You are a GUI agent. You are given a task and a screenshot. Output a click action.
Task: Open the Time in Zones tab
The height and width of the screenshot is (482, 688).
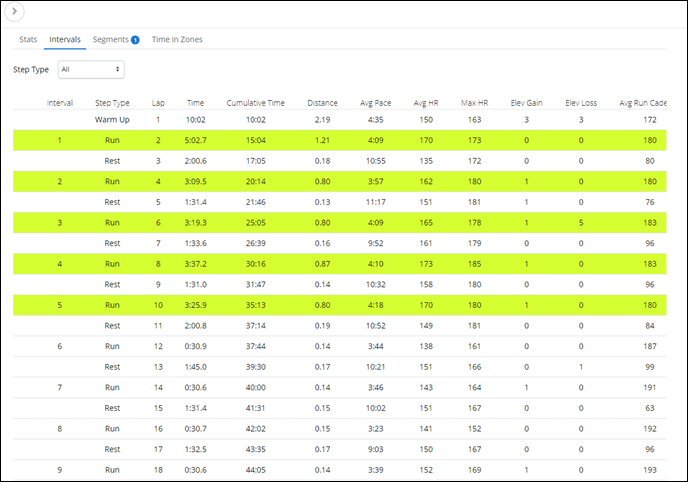177,39
